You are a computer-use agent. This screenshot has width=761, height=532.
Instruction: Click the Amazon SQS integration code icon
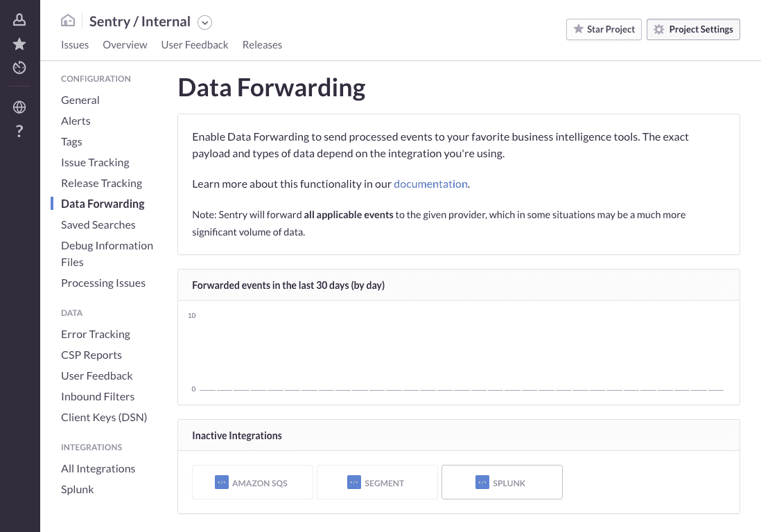[x=223, y=481]
